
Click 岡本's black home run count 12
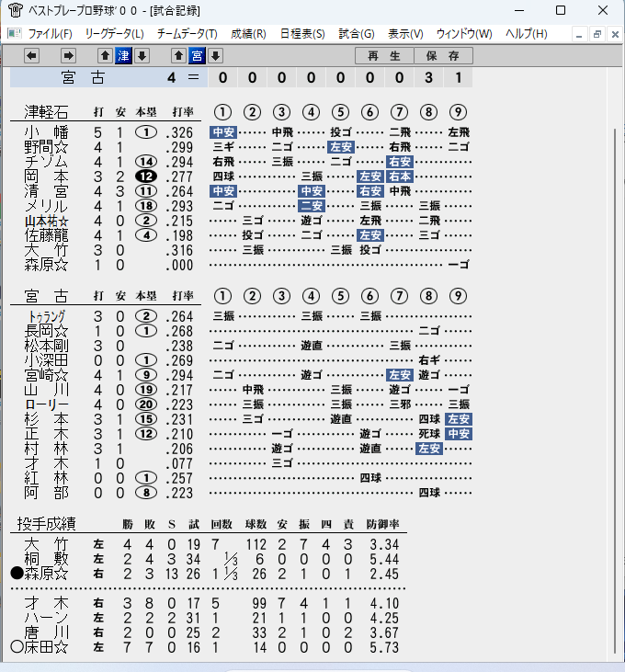[146, 177]
